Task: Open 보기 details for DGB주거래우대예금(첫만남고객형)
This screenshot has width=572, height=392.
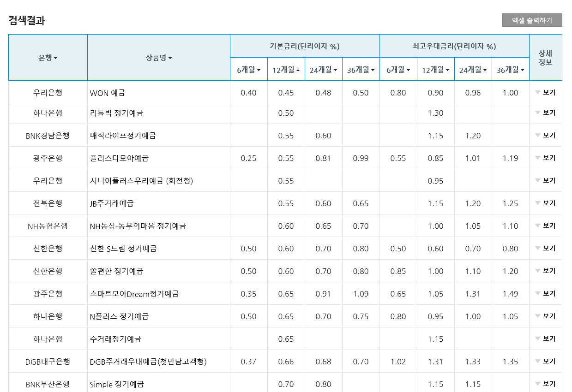Action: point(545,361)
